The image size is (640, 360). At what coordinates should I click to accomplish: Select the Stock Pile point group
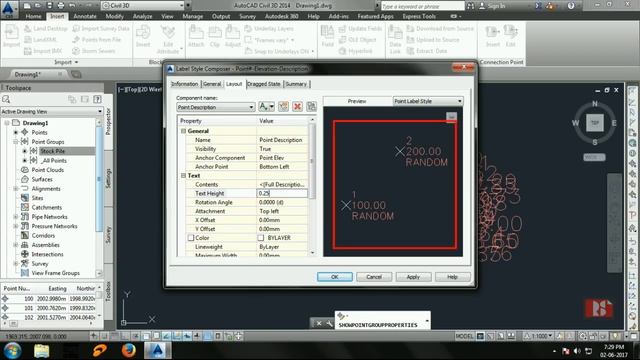click(53, 151)
